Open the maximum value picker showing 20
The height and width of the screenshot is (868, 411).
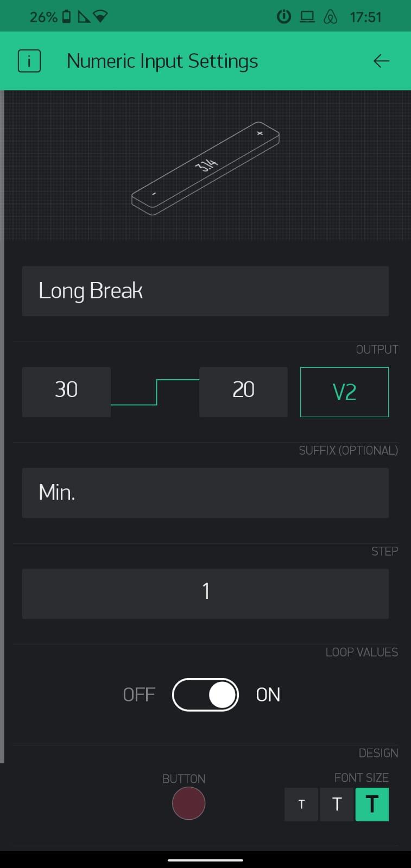point(243,392)
